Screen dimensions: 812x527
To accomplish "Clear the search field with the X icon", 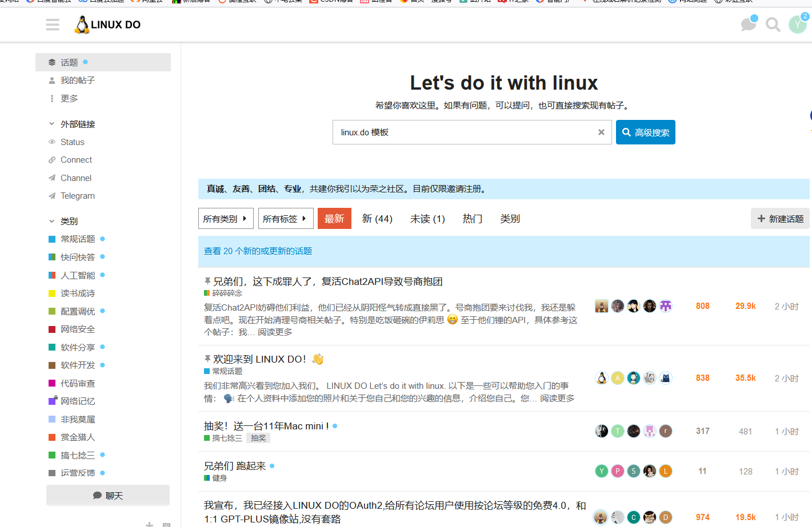I will click(x=601, y=132).
